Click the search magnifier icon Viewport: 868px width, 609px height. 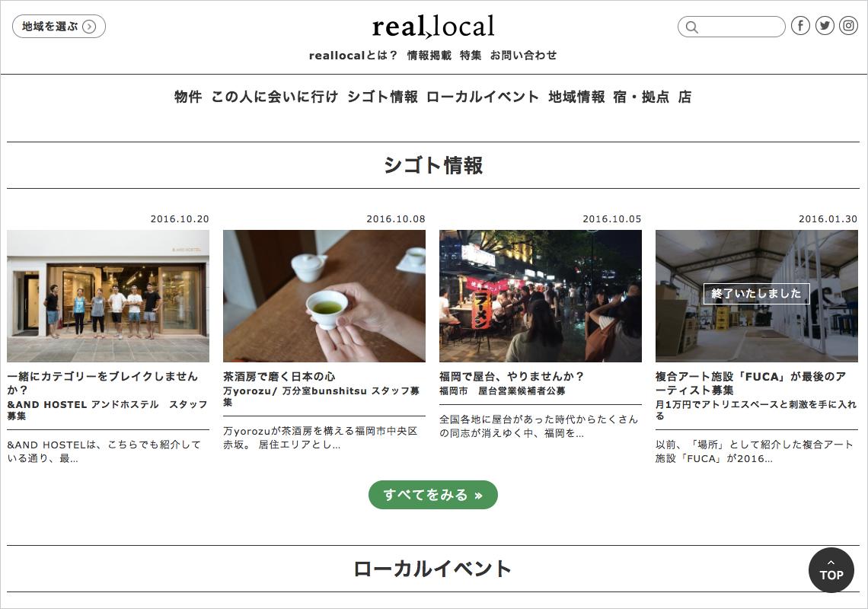tap(691, 27)
